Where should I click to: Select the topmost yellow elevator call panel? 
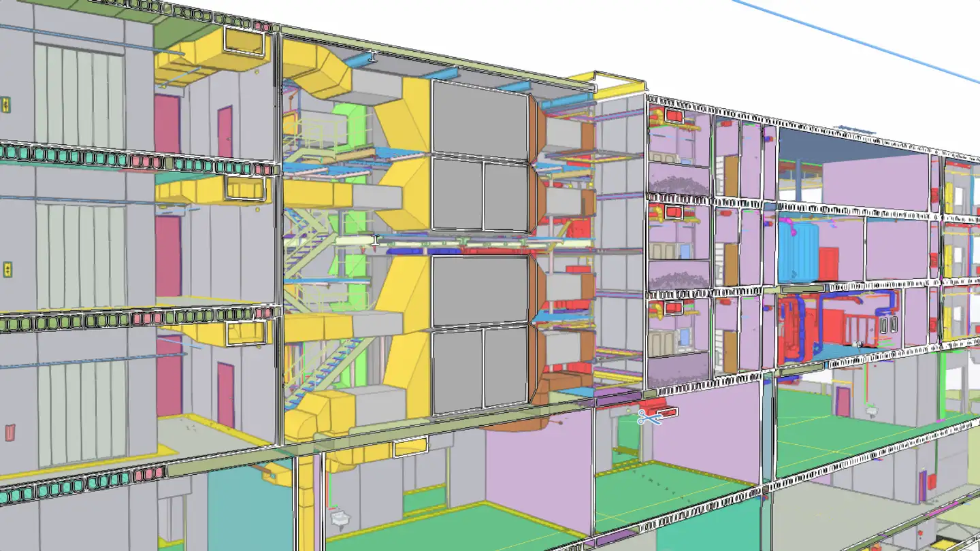5,105
